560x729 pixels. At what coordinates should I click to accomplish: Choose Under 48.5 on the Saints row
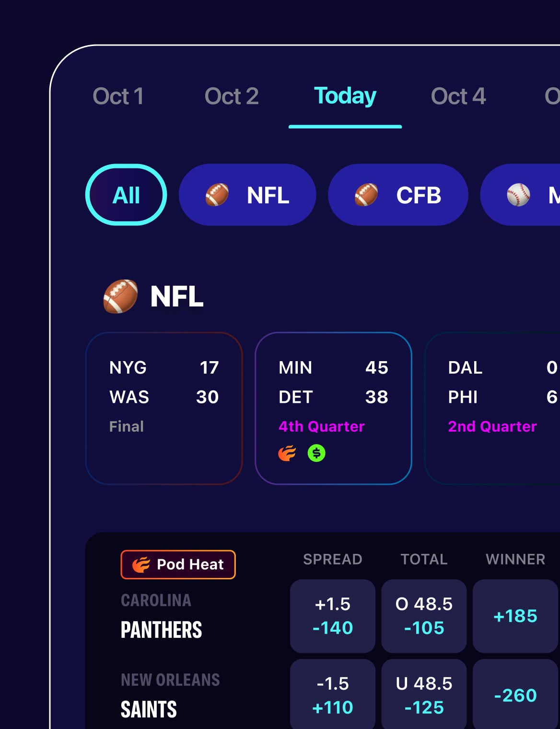[x=424, y=694]
